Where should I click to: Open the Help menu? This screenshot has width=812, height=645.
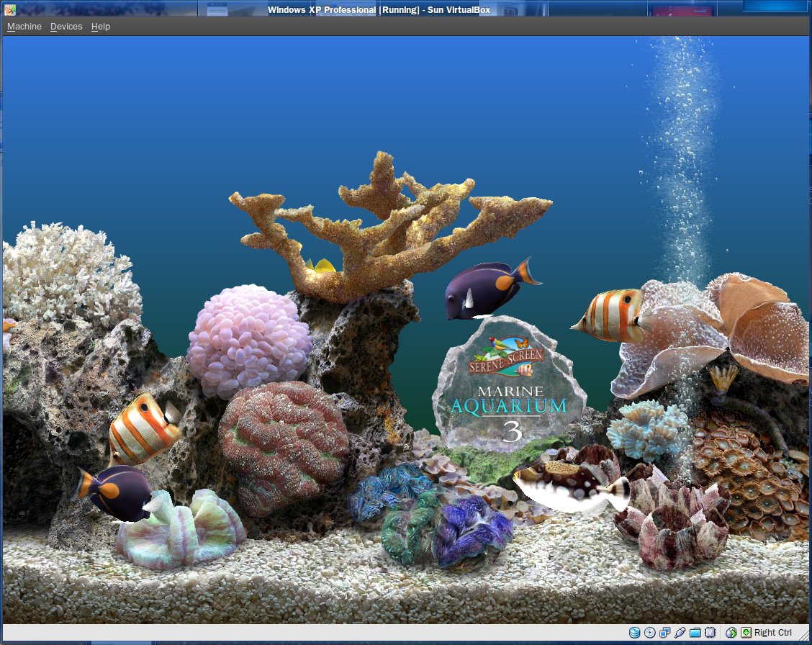101,27
